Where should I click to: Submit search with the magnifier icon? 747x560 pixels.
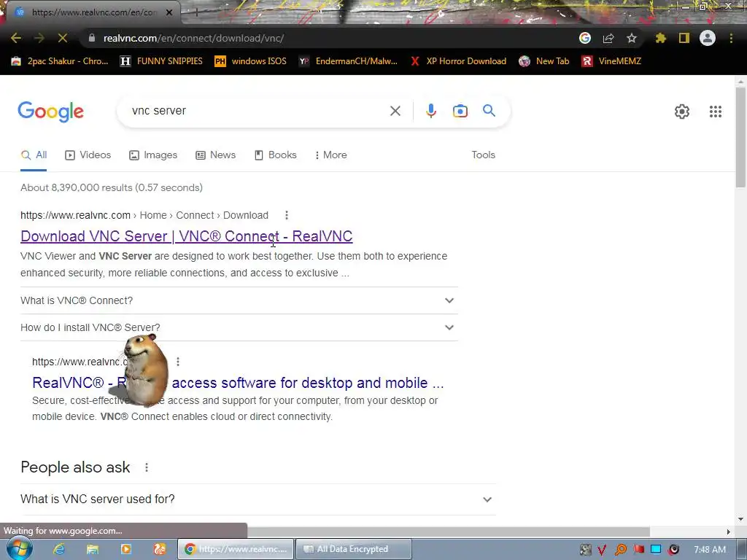tap(489, 111)
